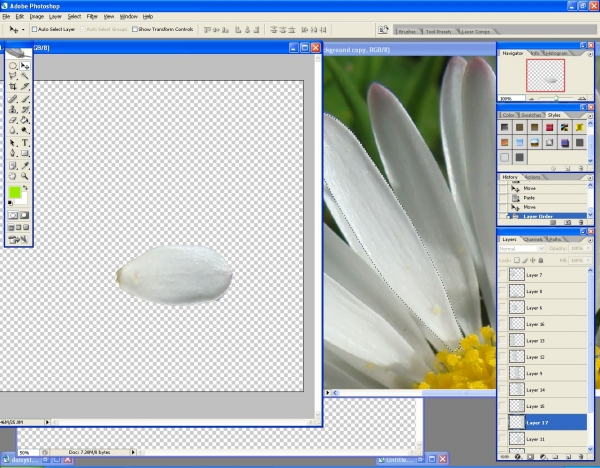
Task: Toggle visibility of Layer 12
Action: click(502, 357)
